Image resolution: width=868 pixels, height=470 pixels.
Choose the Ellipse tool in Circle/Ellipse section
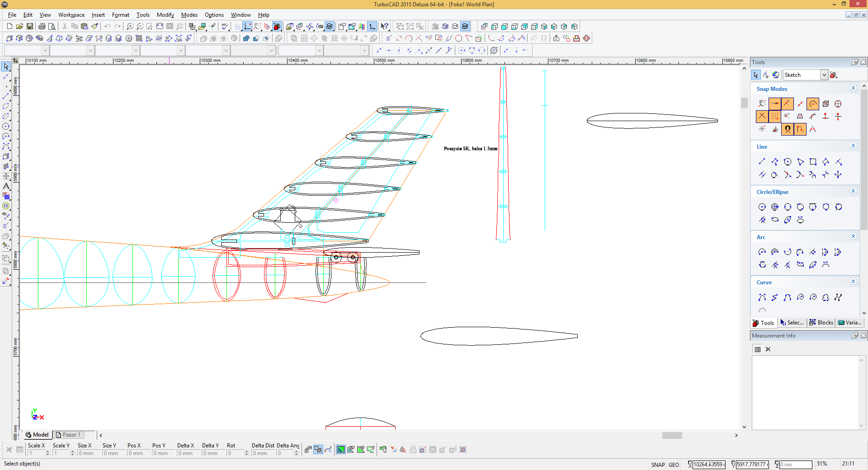point(775,220)
